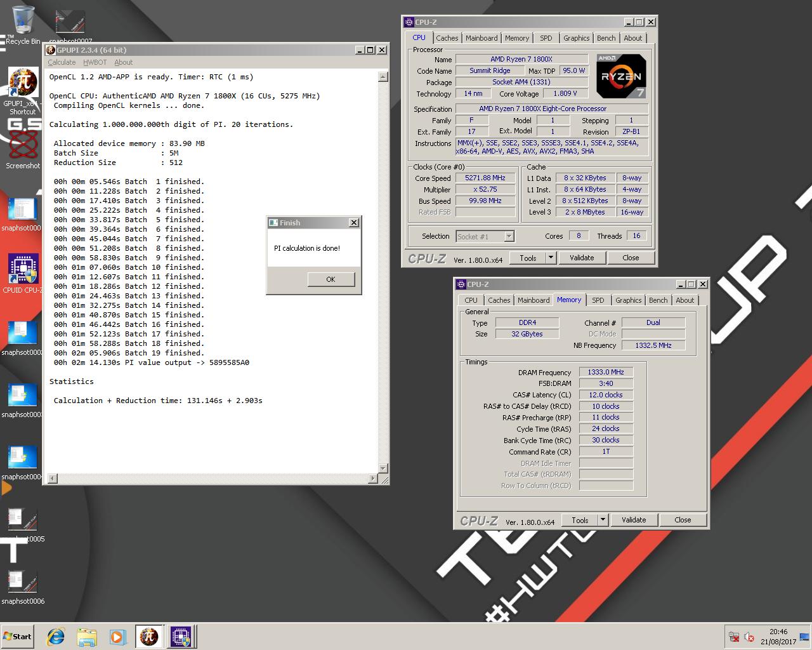Switch to Mainboard tab in upper CPU-Z
812x650 pixels.
coord(481,38)
